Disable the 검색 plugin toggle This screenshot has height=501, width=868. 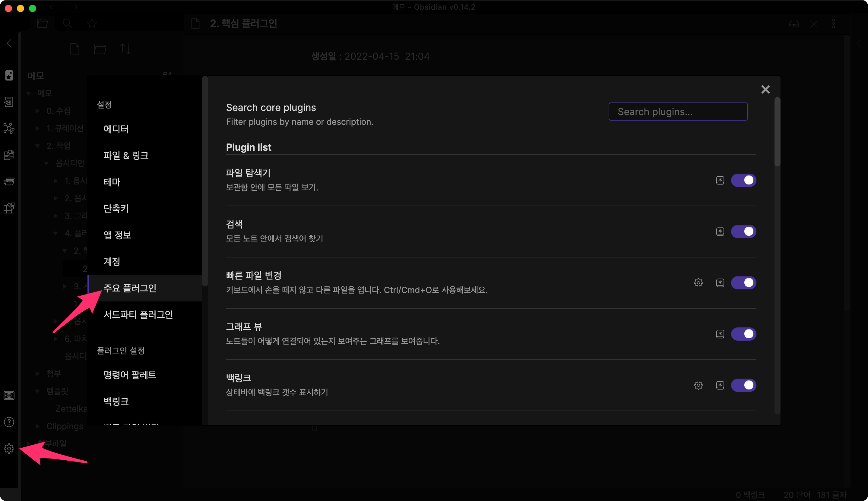tap(743, 232)
